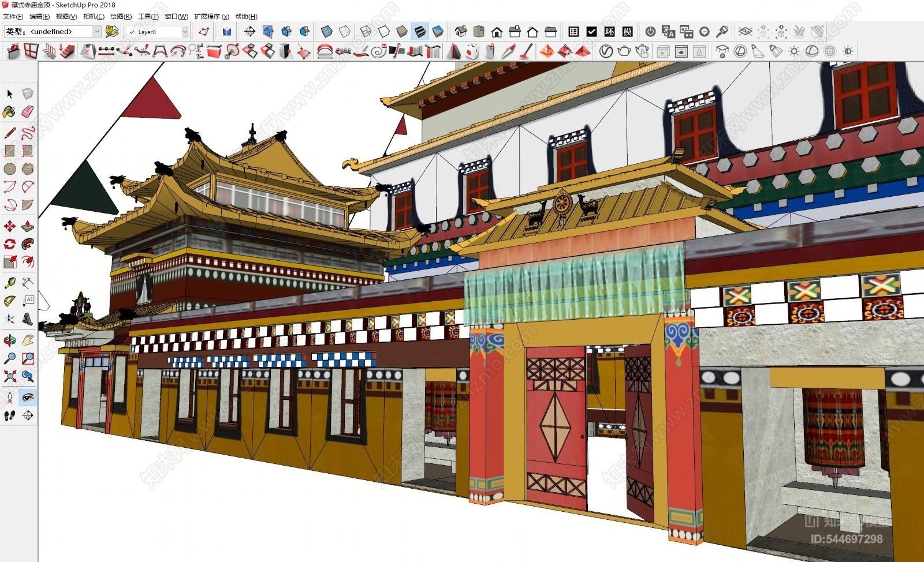Activate the Orbit tool

pos(10,340)
